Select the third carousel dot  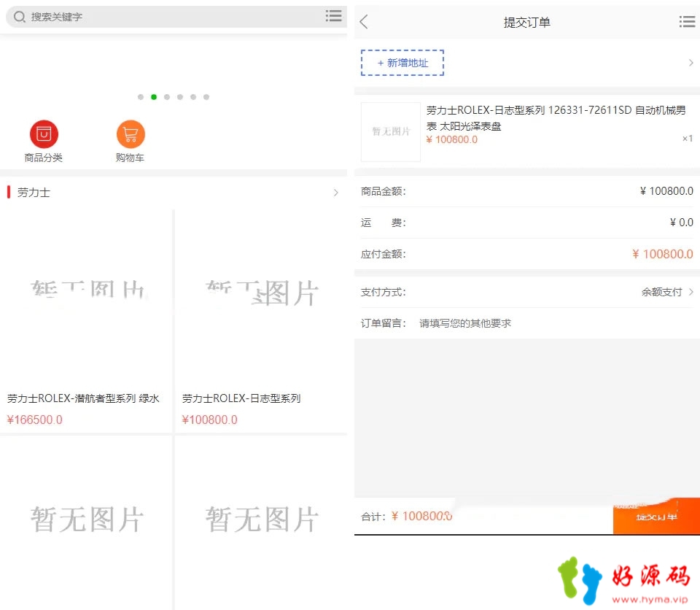[167, 97]
